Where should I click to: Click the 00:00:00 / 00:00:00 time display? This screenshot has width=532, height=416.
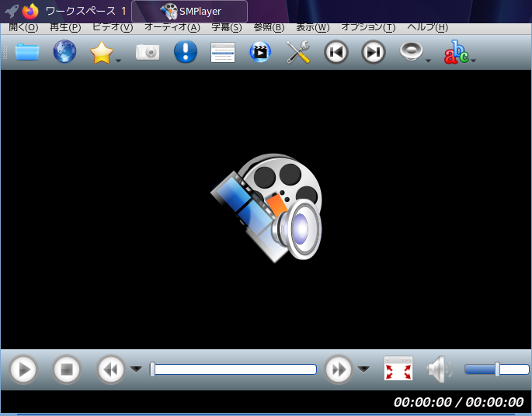point(458,403)
